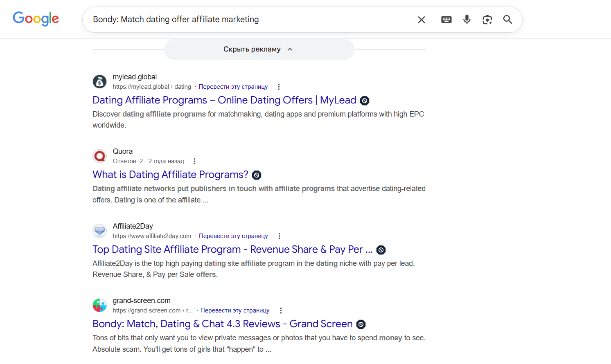Click the https://grand-screen.com URL breadcrumb
Viewport: 611px width, 364px height.
point(153,310)
